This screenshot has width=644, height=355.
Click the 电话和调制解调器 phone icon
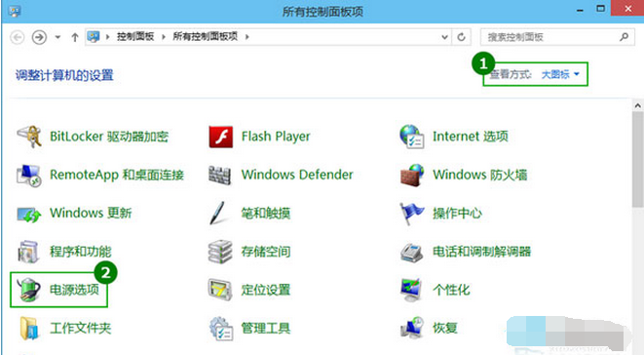(411, 253)
